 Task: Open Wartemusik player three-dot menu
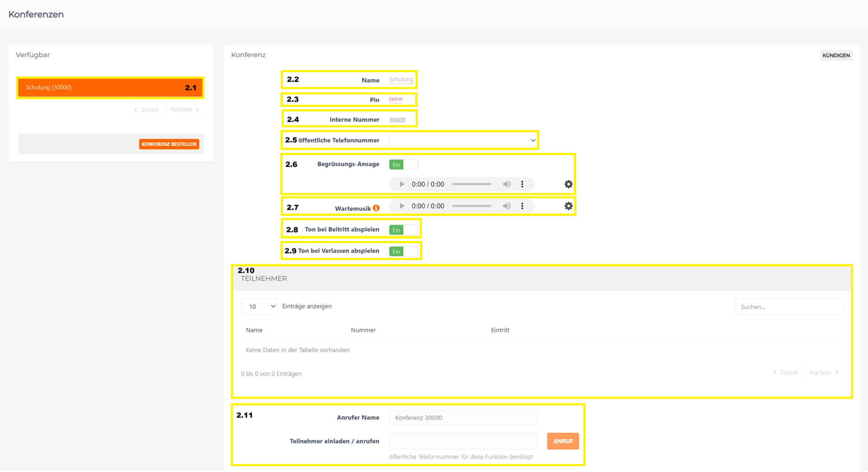click(x=522, y=206)
